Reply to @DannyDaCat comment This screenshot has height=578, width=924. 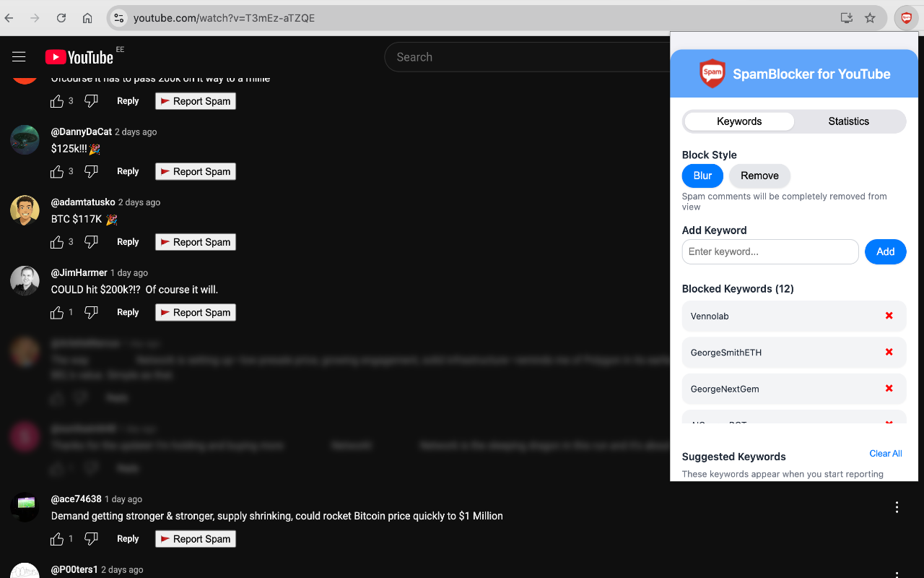128,172
